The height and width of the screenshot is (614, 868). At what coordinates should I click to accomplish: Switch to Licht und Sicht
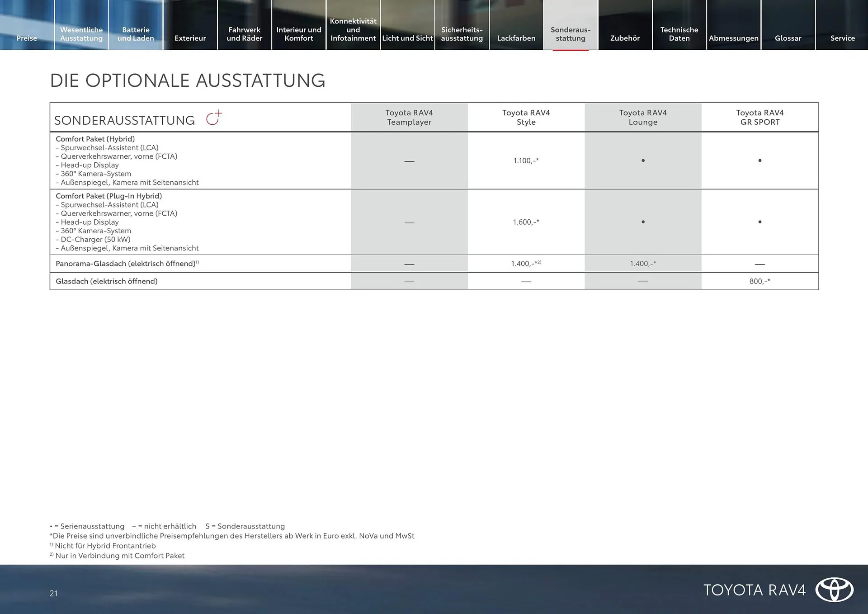point(407,38)
